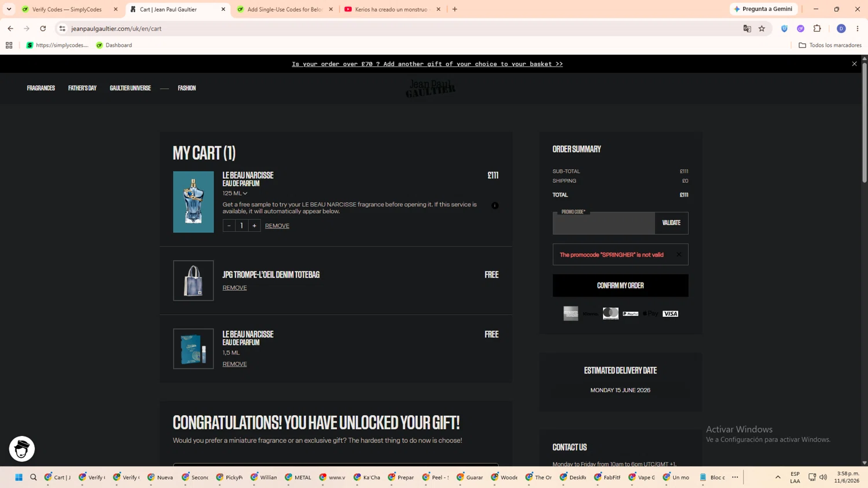Image resolution: width=868 pixels, height=488 pixels.
Task: Go back with the browser back arrow
Action: point(10,28)
